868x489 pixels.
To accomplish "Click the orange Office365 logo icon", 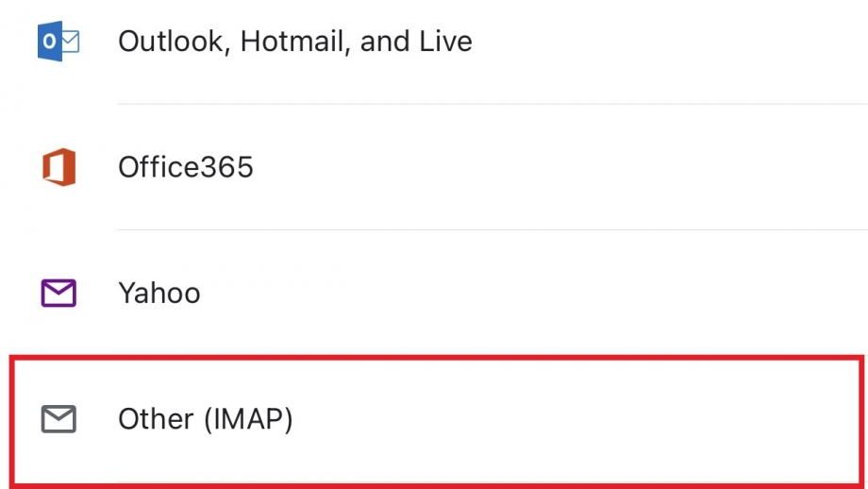I will coord(59,167).
